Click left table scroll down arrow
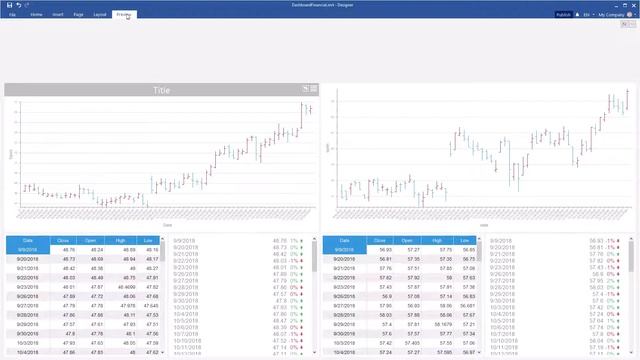Screen dimensions: 640x360 (162, 352)
